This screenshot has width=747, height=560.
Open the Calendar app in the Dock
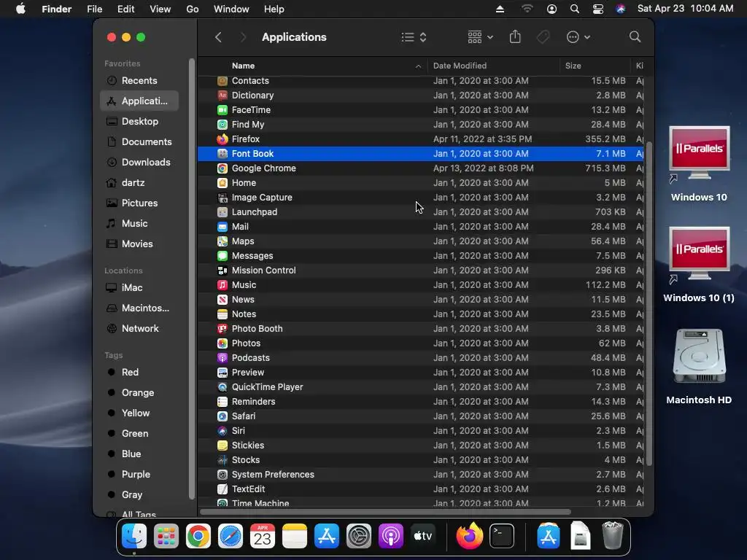tap(263, 536)
